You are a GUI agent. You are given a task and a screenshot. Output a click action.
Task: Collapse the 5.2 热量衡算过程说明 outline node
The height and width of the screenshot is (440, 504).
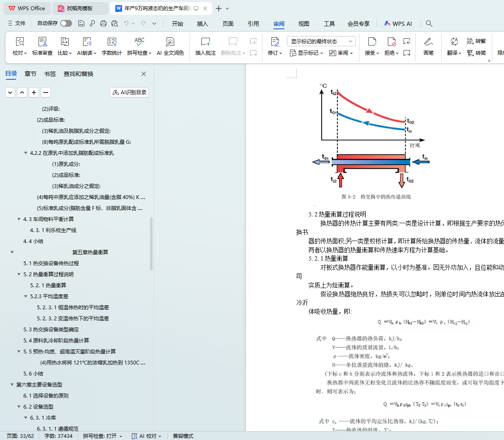(19, 275)
